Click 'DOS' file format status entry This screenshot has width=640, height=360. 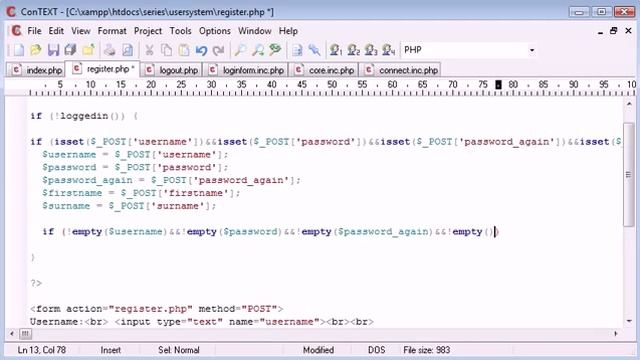pyautogui.click(x=376, y=350)
